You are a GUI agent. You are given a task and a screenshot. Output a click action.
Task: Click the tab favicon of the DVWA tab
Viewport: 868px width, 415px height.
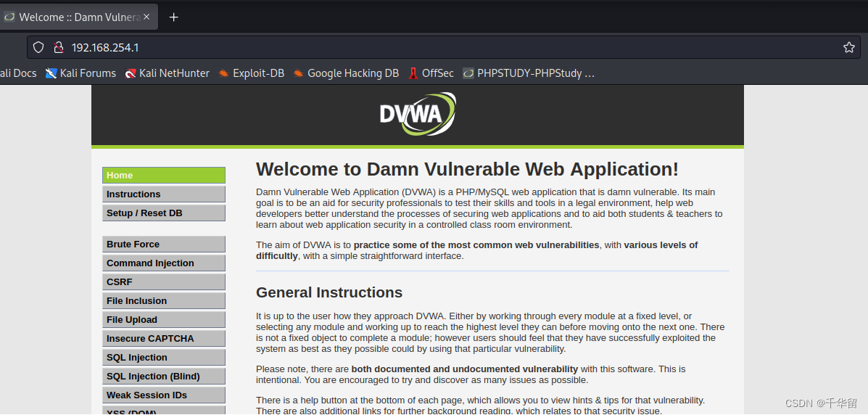pyautogui.click(x=9, y=17)
